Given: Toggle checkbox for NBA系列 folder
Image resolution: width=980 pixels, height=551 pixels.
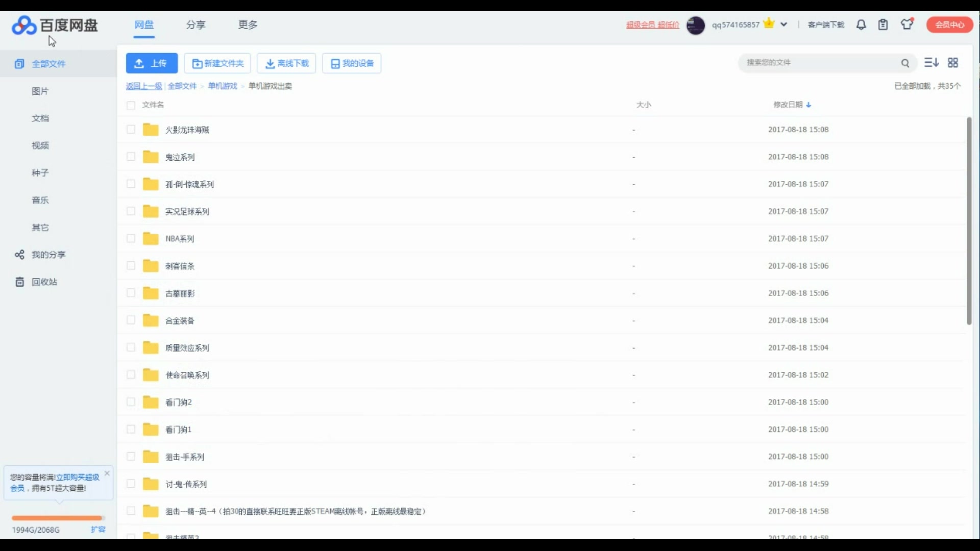Looking at the screenshot, I should pos(131,238).
